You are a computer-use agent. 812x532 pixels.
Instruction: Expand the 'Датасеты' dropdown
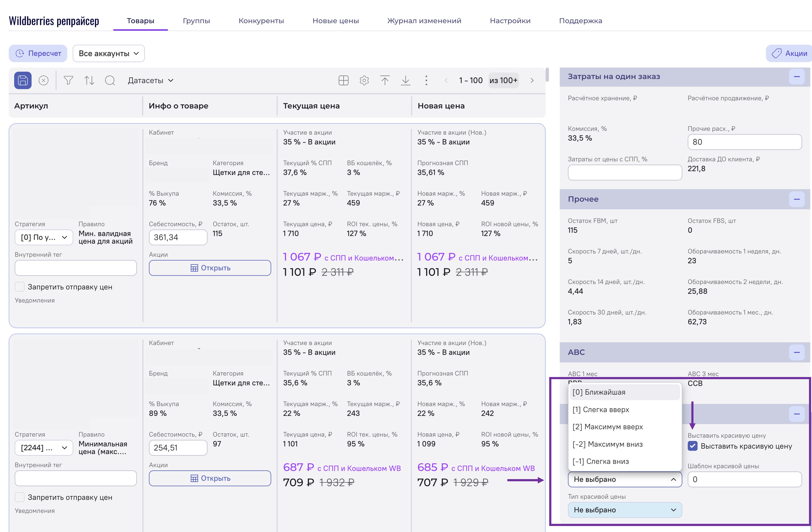coord(151,81)
